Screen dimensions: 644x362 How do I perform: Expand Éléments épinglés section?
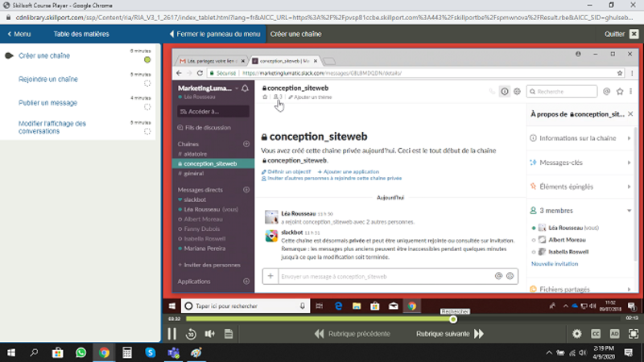(x=580, y=187)
